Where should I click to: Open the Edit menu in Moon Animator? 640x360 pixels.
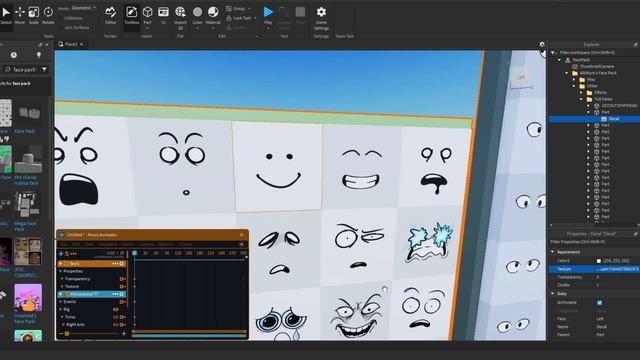pos(76,244)
